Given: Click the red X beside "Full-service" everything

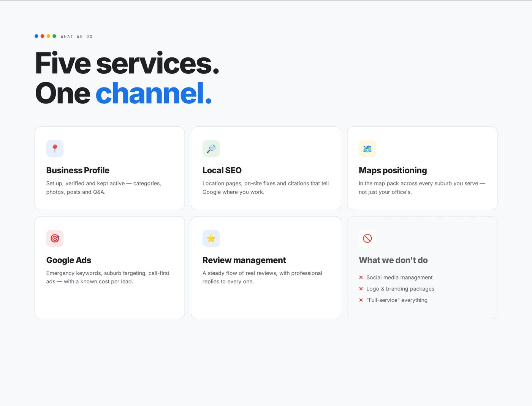Looking at the screenshot, I should tap(361, 300).
